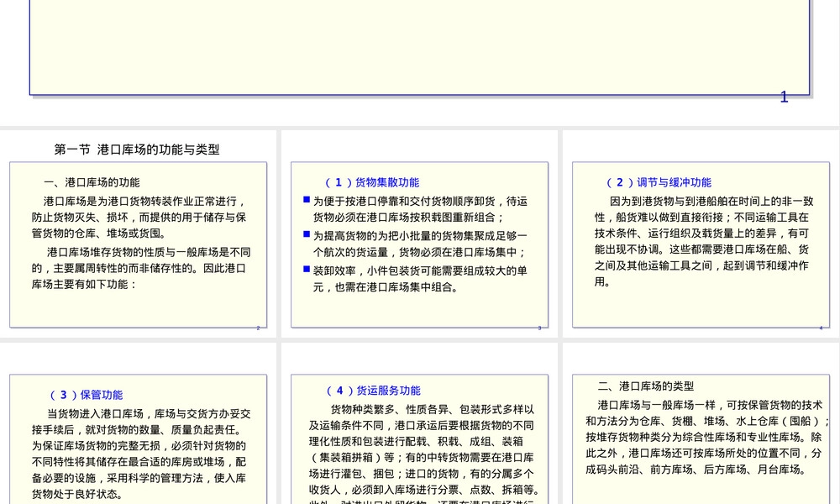The height and width of the screenshot is (504, 840).
Task: Click blue heading (1)货物集散功能
Action: point(372,182)
